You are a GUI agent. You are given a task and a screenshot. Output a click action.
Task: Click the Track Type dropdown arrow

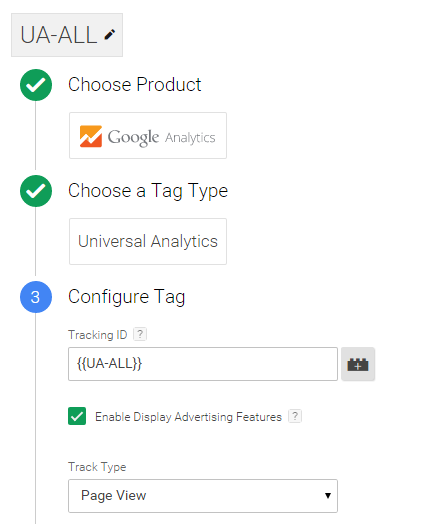[328, 496]
